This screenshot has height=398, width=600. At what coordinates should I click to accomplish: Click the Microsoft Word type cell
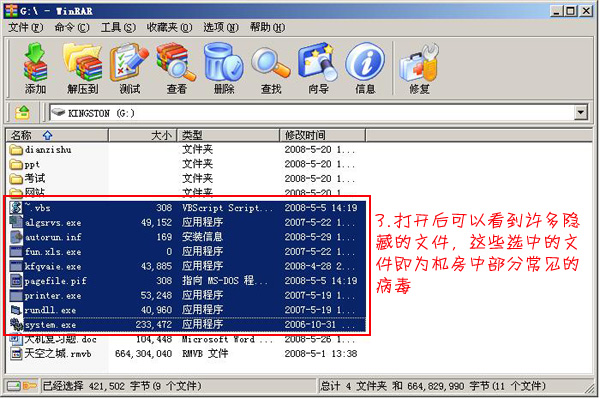(228, 339)
